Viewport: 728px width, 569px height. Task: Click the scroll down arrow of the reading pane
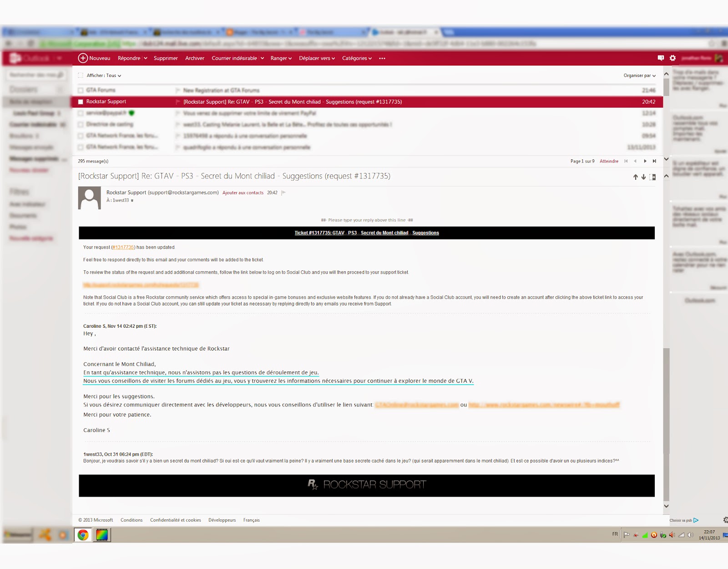click(x=666, y=506)
